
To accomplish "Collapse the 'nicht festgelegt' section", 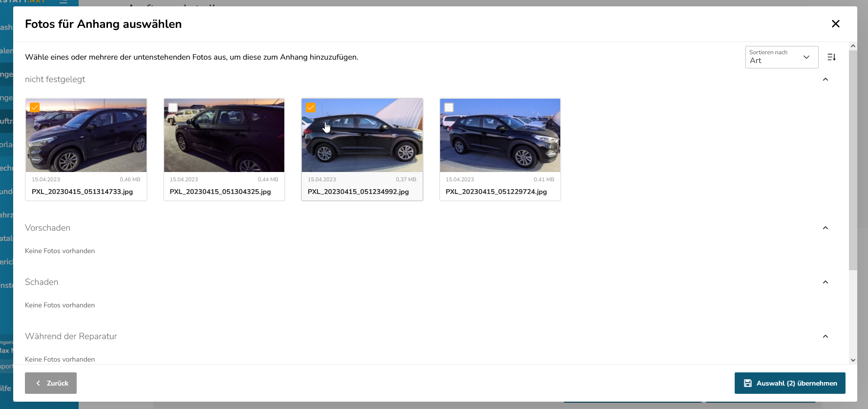I will (x=826, y=79).
